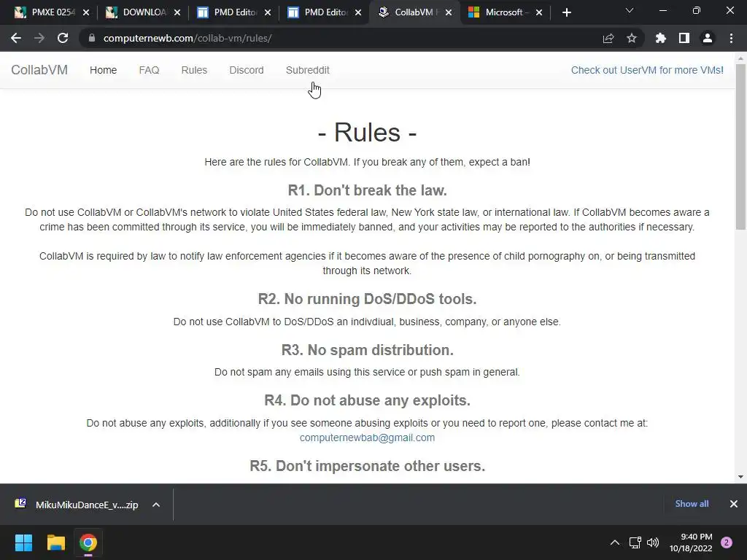
Task: Open the Subreddit nav link
Action: pyautogui.click(x=307, y=70)
